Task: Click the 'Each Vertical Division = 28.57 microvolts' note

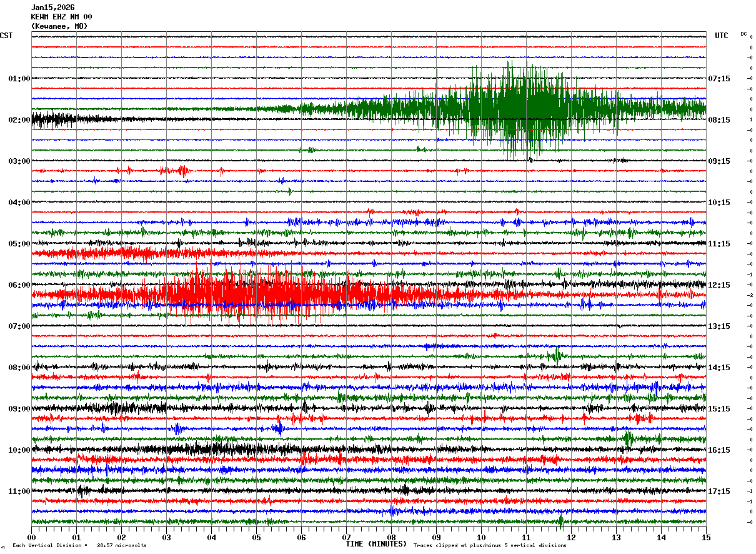Action: 80,546
